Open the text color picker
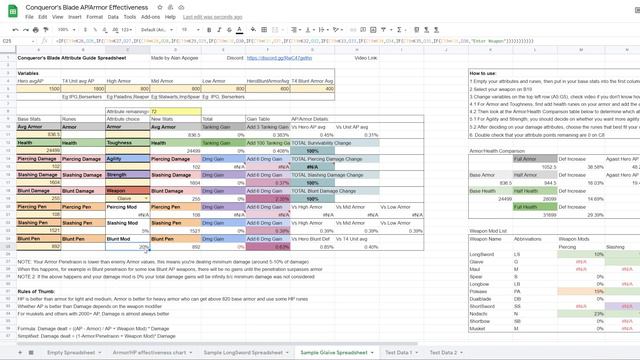 [240, 30]
